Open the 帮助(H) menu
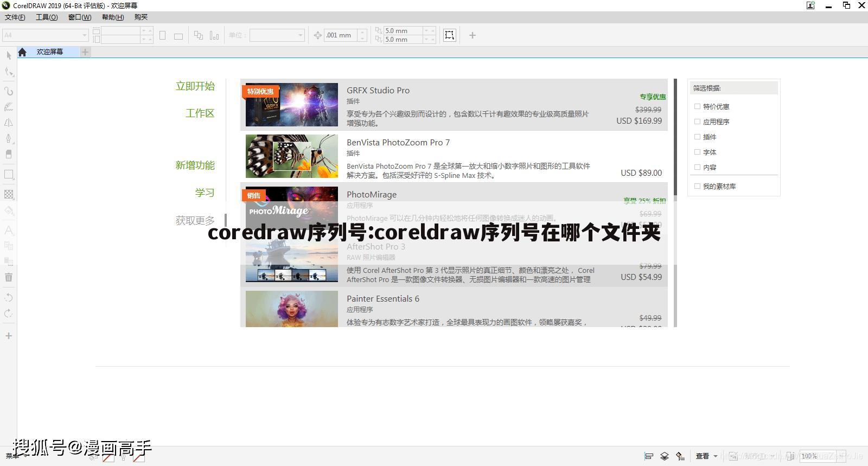Screen dimensions: 868x466 [113, 17]
